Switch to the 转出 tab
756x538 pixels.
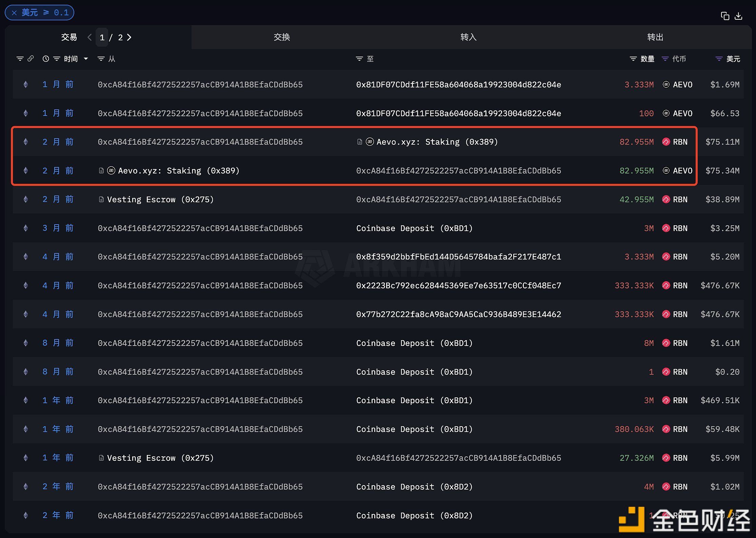click(x=655, y=37)
